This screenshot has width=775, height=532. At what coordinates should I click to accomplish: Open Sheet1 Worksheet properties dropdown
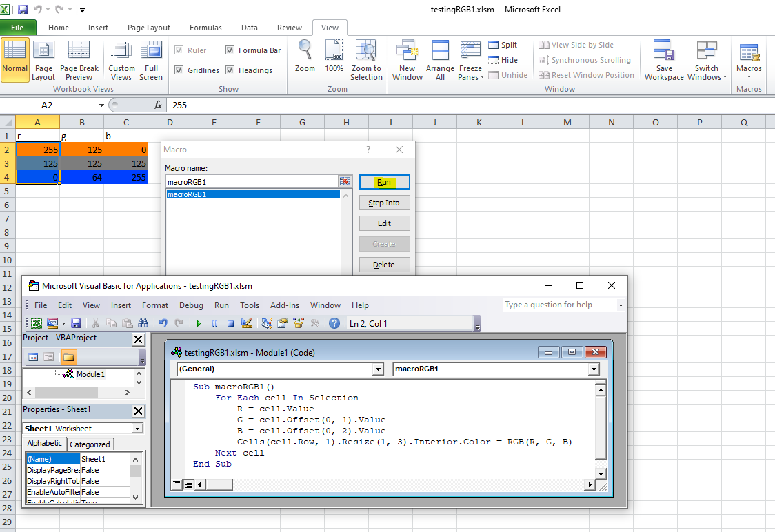click(x=138, y=429)
